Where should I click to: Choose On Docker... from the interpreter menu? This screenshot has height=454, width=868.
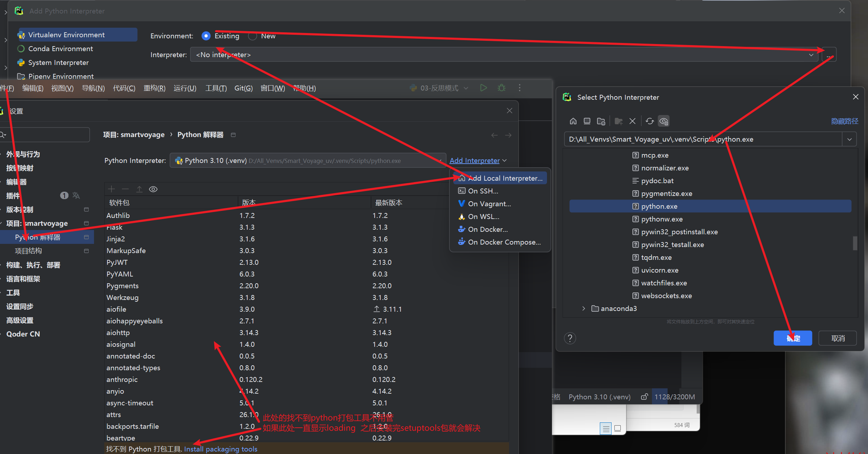[500, 229]
